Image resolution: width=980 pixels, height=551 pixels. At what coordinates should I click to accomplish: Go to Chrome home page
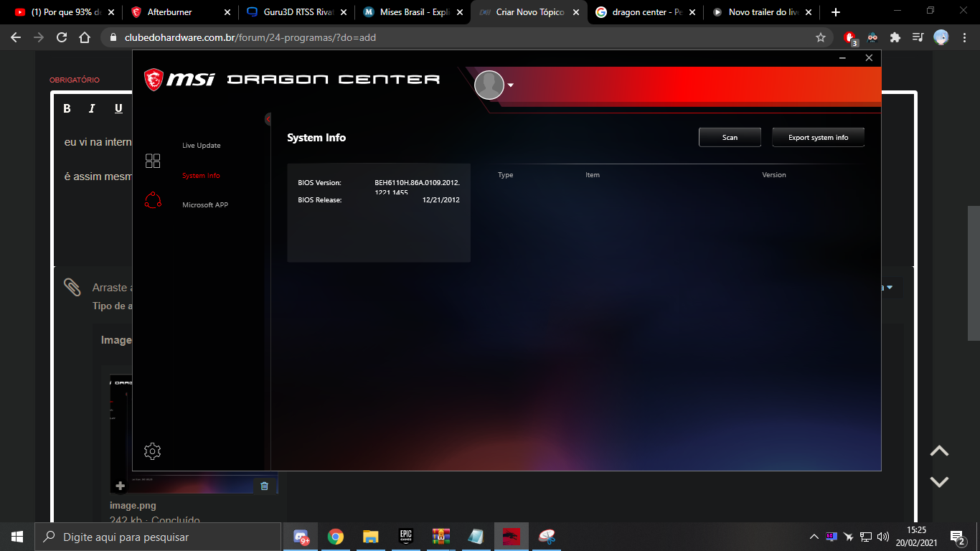coord(85,37)
